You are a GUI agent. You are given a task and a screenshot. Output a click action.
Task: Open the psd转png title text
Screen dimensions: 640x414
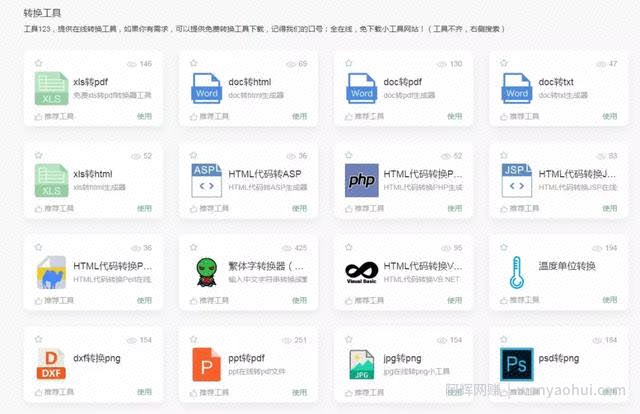(559, 358)
